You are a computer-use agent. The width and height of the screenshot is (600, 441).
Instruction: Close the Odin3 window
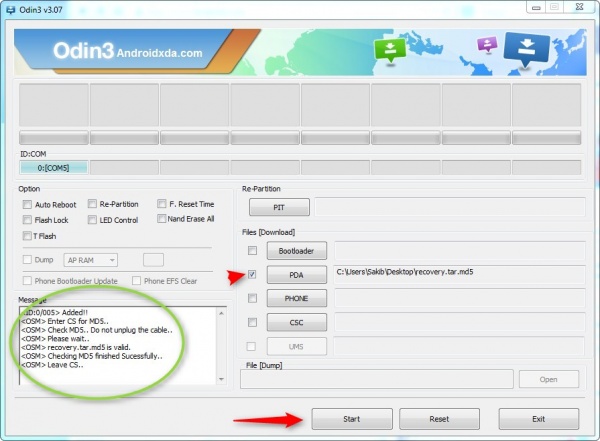click(579, 7)
